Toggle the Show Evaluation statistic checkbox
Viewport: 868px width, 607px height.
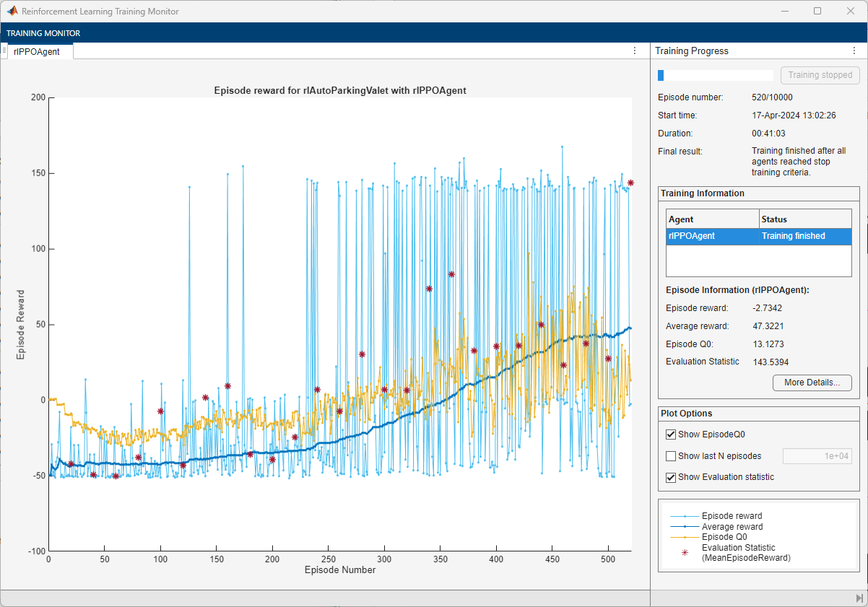[x=671, y=477]
